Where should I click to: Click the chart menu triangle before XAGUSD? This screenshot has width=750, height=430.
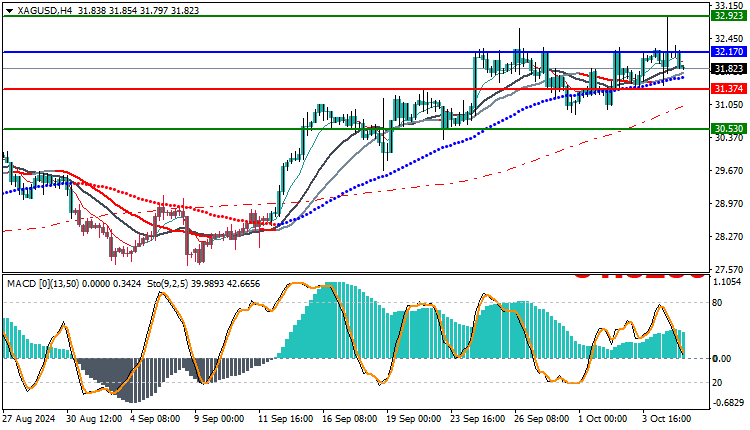[x=9, y=11]
